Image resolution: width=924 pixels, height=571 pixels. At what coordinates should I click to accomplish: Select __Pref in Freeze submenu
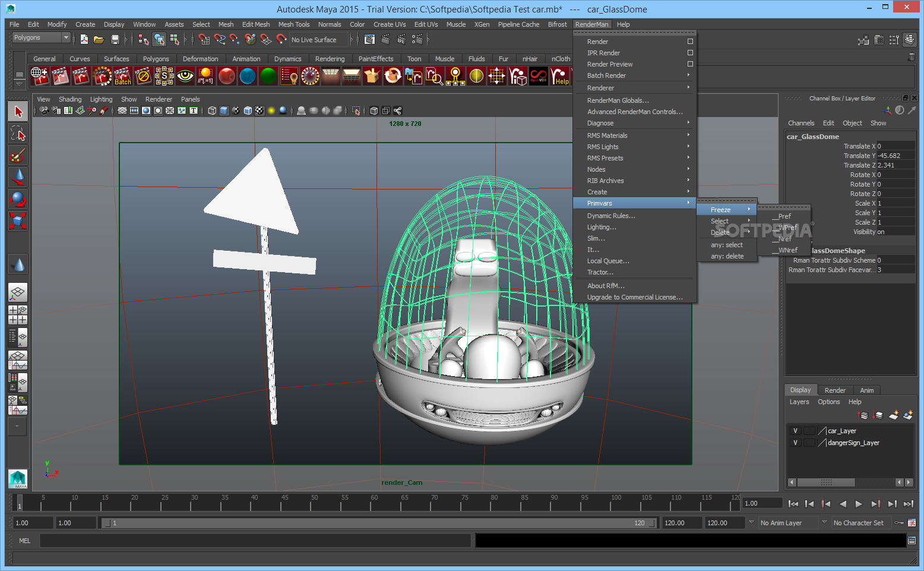click(784, 216)
